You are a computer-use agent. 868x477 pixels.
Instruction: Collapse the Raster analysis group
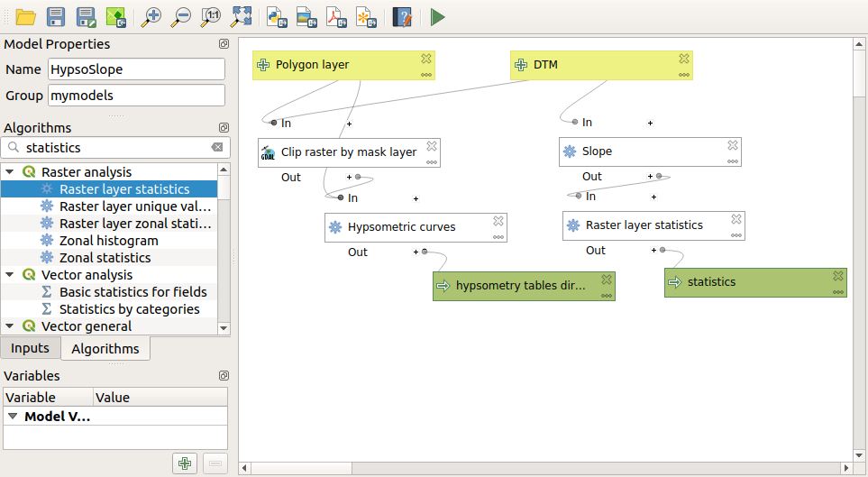pyautogui.click(x=10, y=172)
